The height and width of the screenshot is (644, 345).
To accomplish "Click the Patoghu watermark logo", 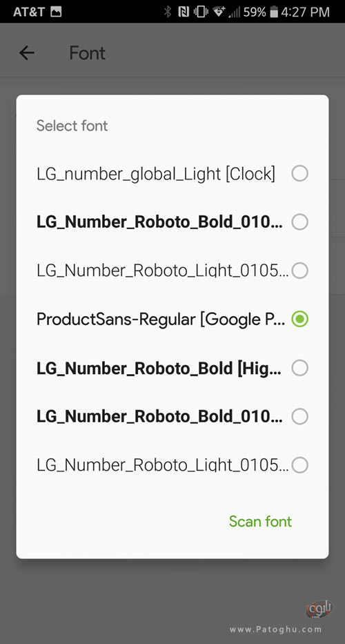I will coord(319,609).
